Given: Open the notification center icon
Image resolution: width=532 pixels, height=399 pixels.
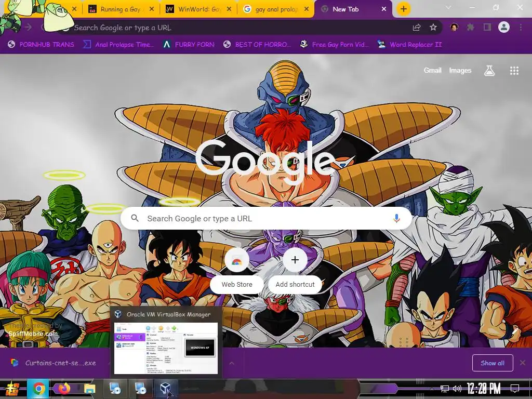Looking at the screenshot, I should point(515,389).
